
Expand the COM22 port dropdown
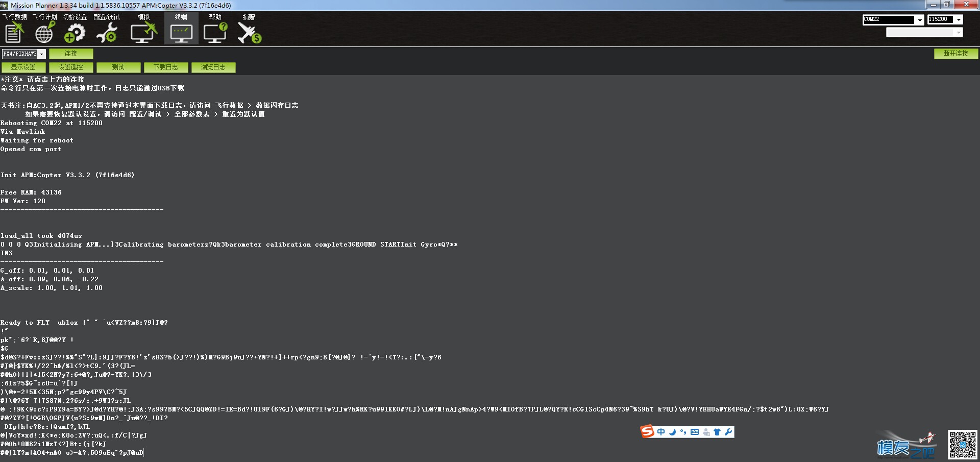coord(919,20)
